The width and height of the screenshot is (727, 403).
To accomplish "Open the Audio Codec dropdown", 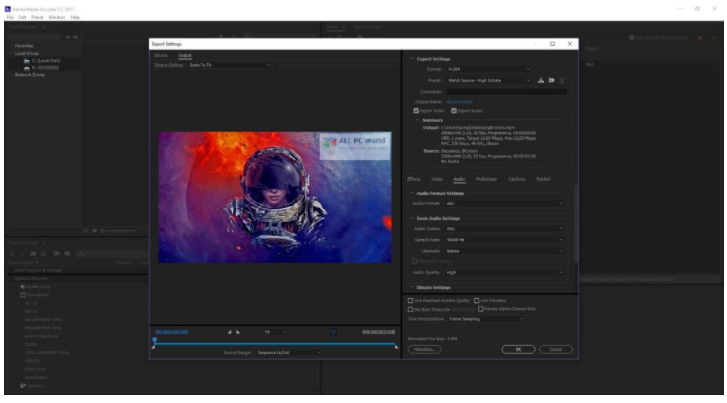I will pos(504,229).
